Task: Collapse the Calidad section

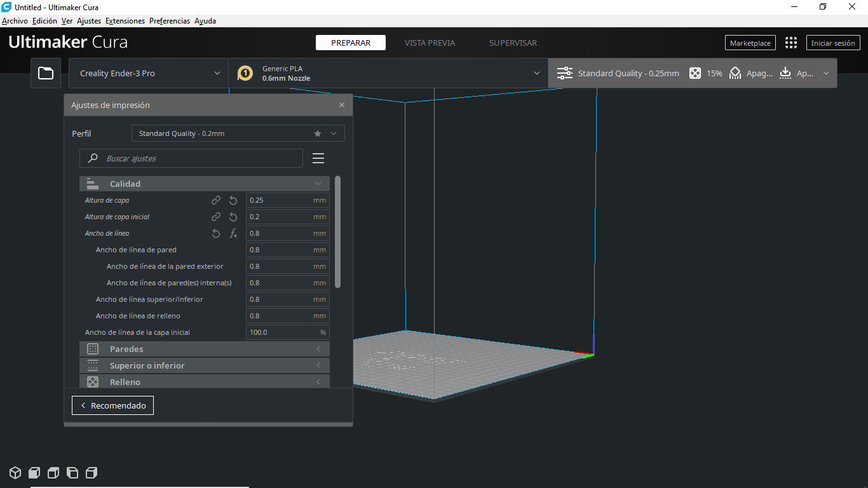Action: tap(205, 184)
